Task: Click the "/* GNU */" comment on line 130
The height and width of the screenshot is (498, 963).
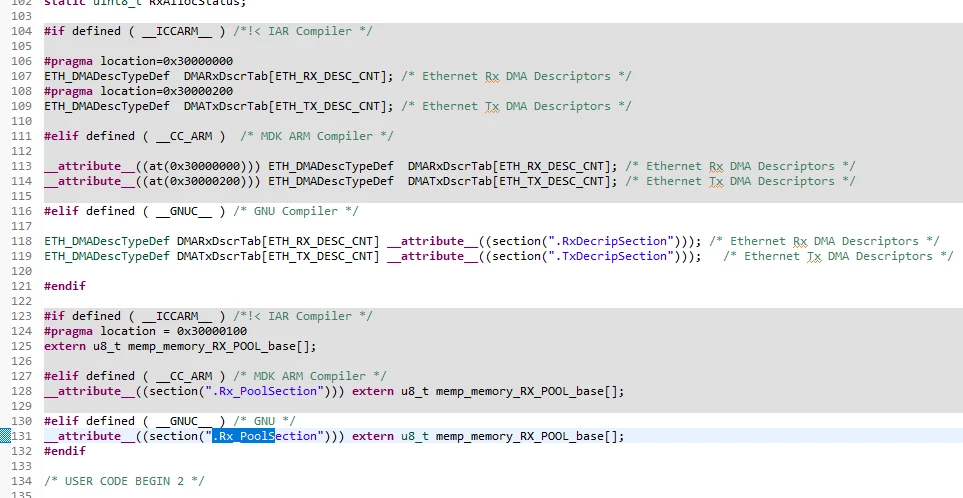Action: point(265,421)
